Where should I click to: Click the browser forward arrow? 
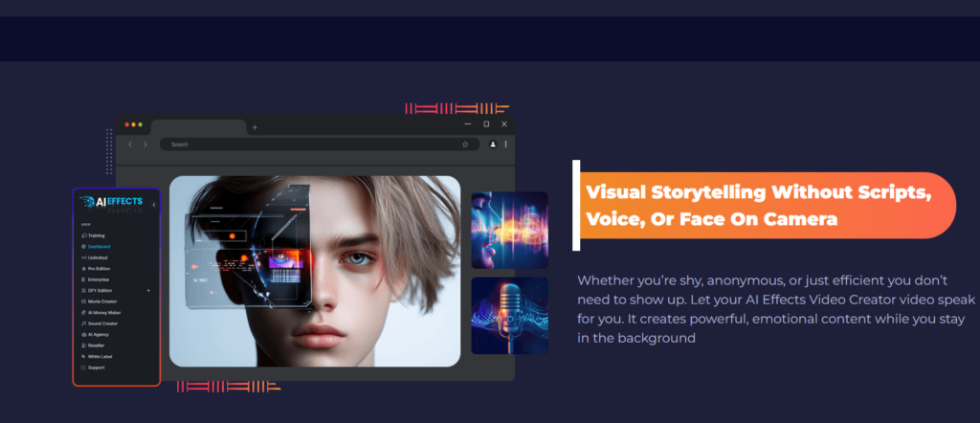(x=145, y=145)
